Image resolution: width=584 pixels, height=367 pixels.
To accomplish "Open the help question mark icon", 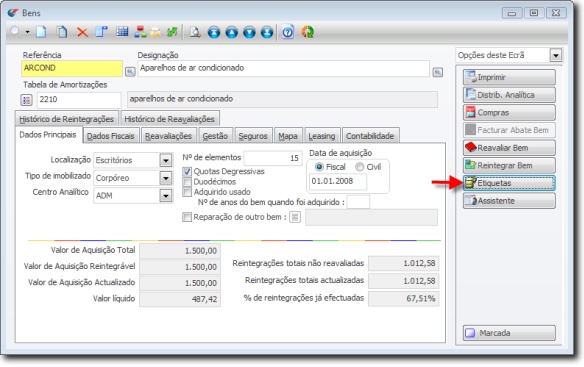I will tap(288, 32).
